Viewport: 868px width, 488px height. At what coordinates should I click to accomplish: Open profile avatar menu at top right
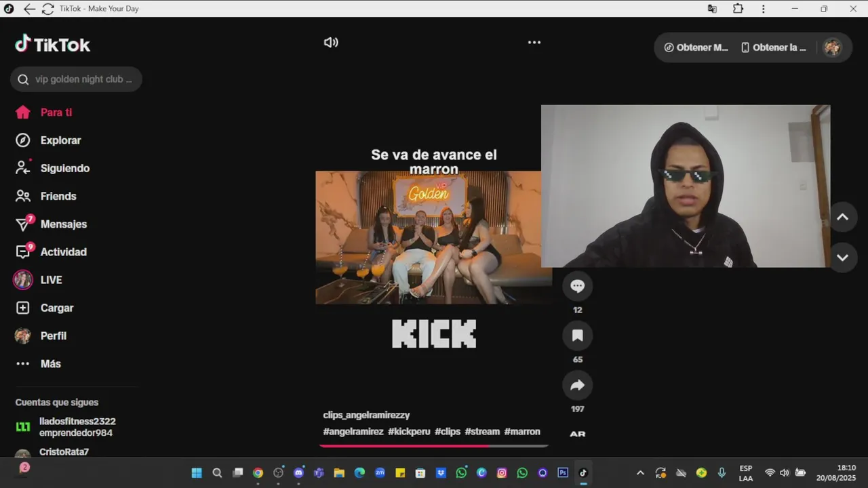click(832, 47)
